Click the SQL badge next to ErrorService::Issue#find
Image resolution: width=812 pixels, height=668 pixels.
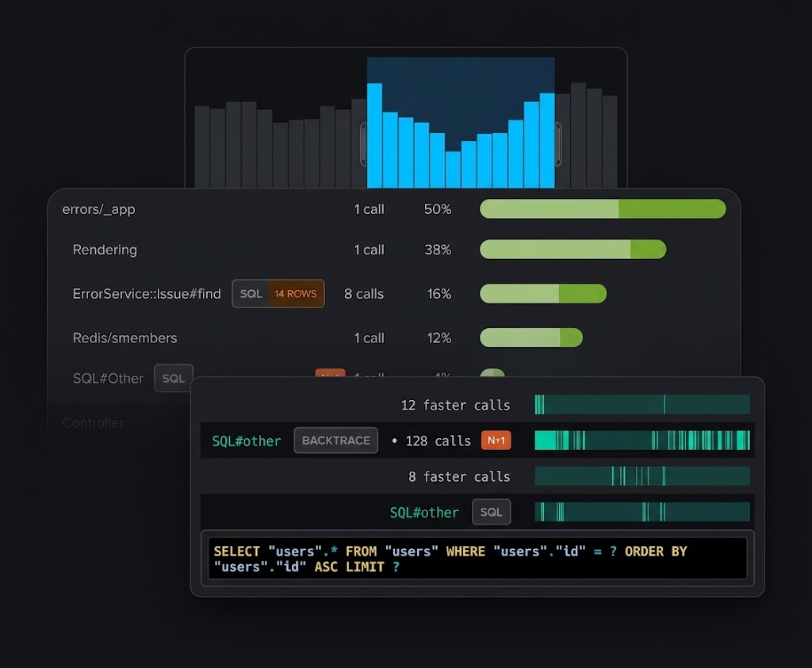coord(251,294)
